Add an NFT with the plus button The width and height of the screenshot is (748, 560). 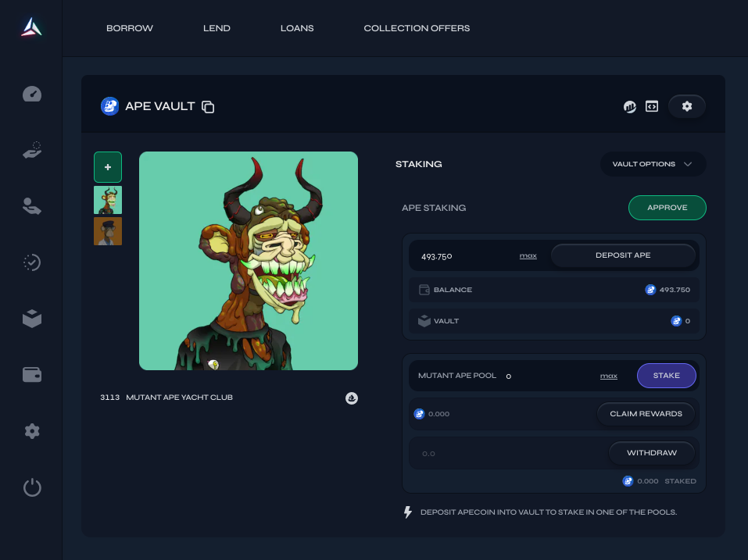point(108,167)
